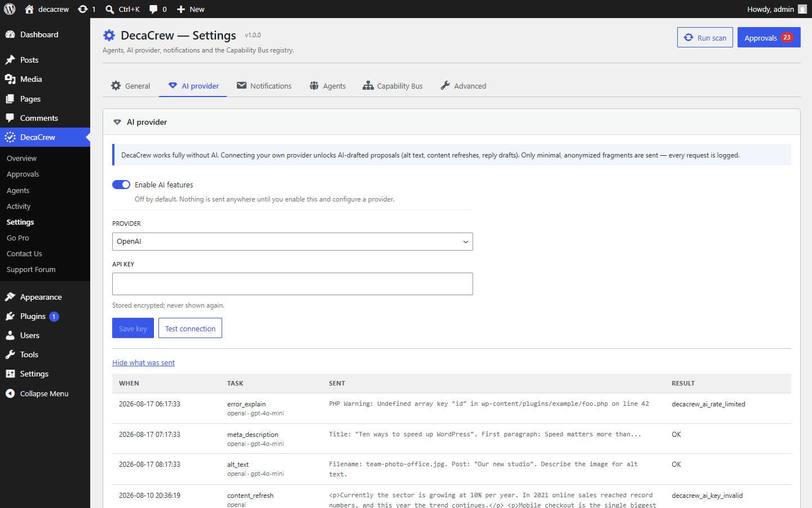Screen dimensions: 812x508
Task: Click the PHP Warning sent text
Action: point(489,404)
